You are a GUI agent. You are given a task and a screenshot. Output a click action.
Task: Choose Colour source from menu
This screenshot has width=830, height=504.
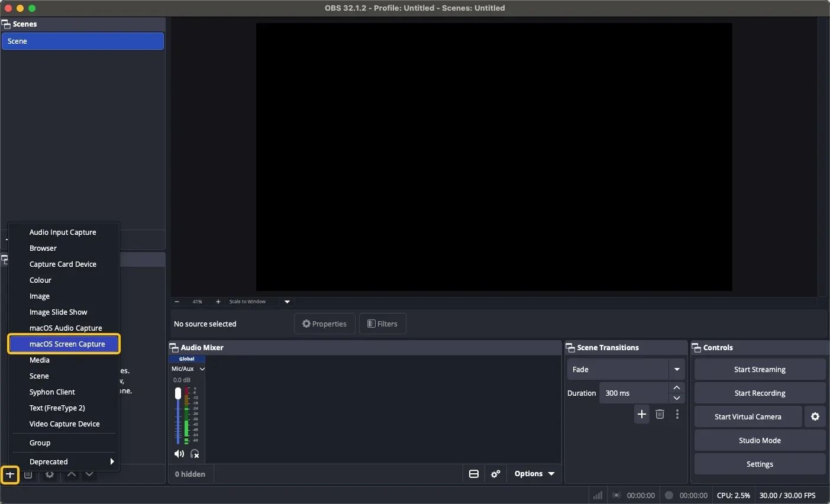coord(64,280)
